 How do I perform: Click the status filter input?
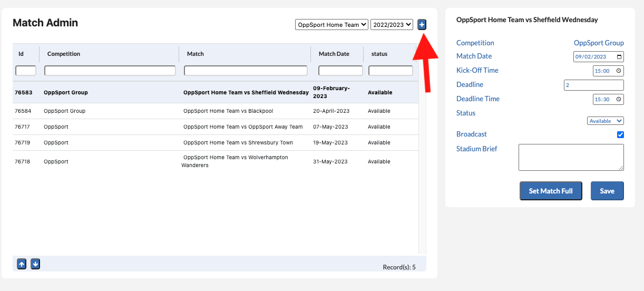(x=391, y=71)
